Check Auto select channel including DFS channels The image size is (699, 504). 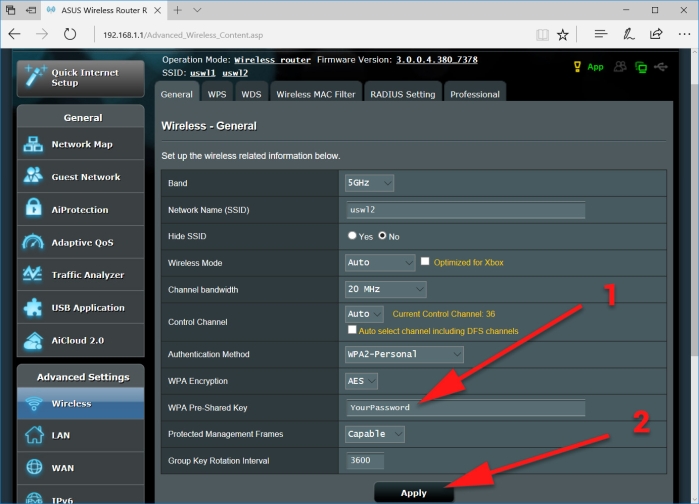[x=352, y=330]
